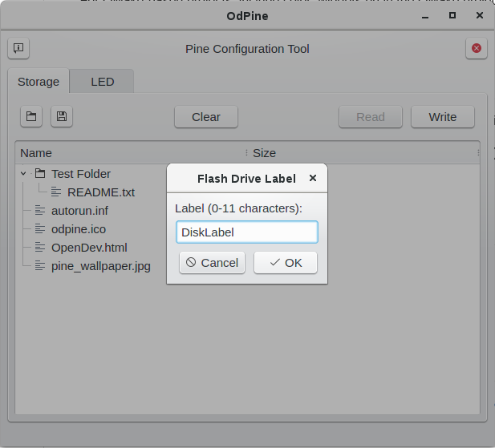Switch to the LED tab

(x=102, y=82)
